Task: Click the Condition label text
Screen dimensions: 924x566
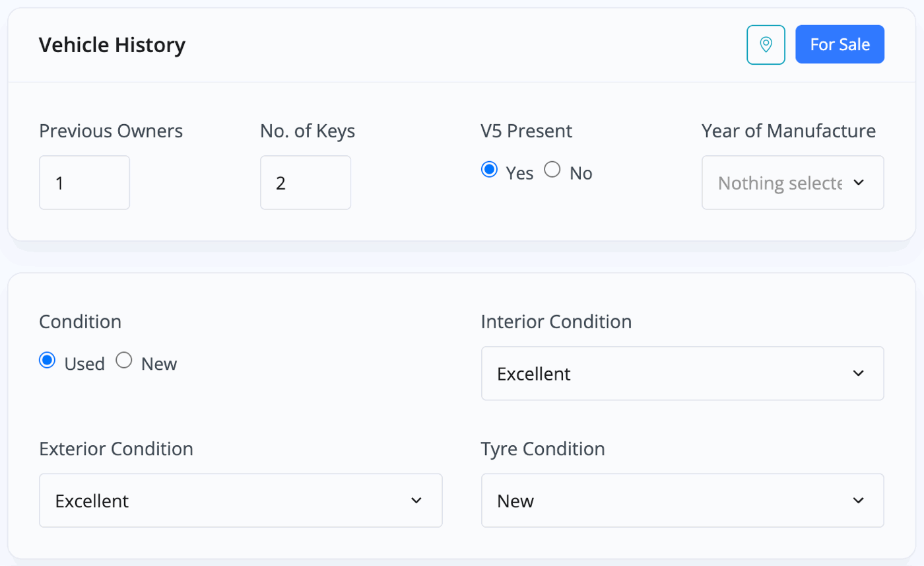Action: [81, 322]
